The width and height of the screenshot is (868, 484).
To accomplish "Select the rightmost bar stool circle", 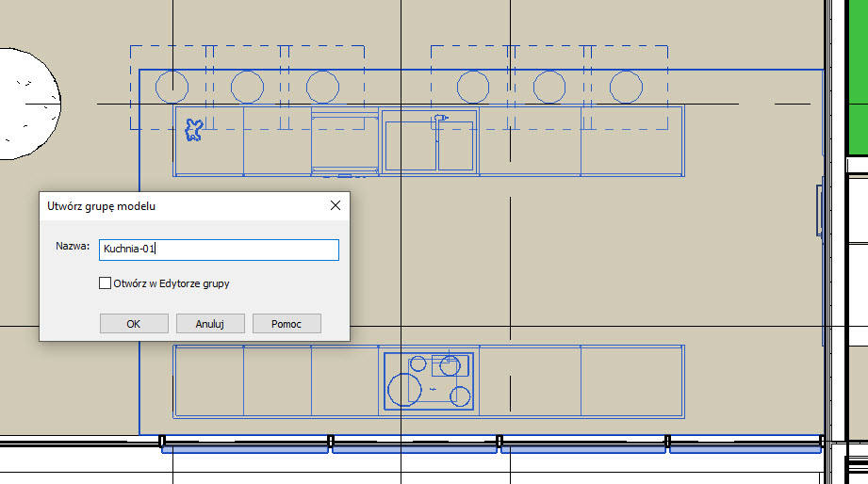I will (x=626, y=88).
